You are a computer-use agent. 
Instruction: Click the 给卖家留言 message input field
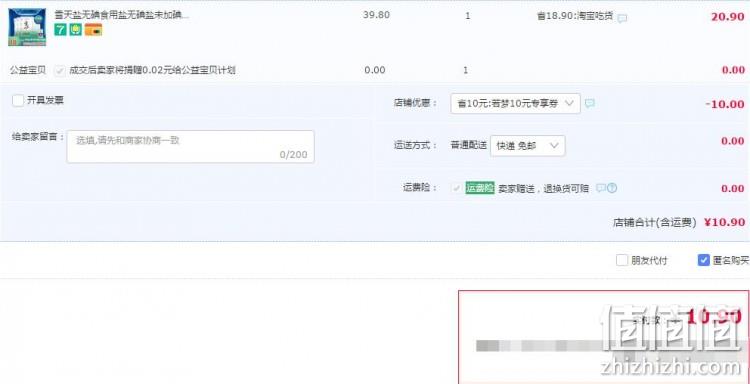[x=190, y=146]
